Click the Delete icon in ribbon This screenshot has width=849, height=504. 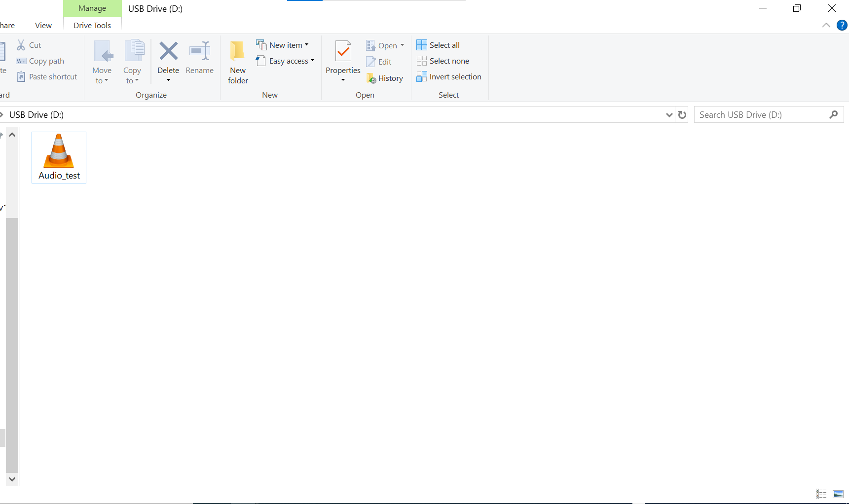pos(168,51)
